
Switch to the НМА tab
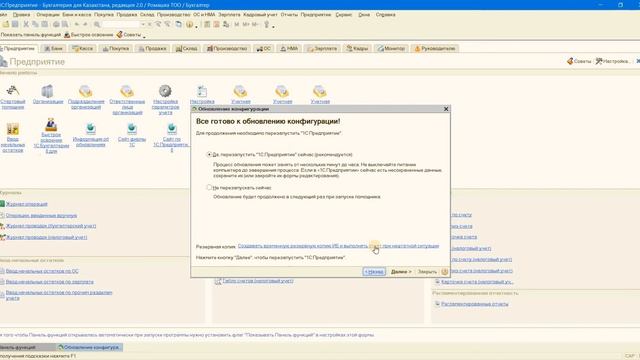click(289, 49)
